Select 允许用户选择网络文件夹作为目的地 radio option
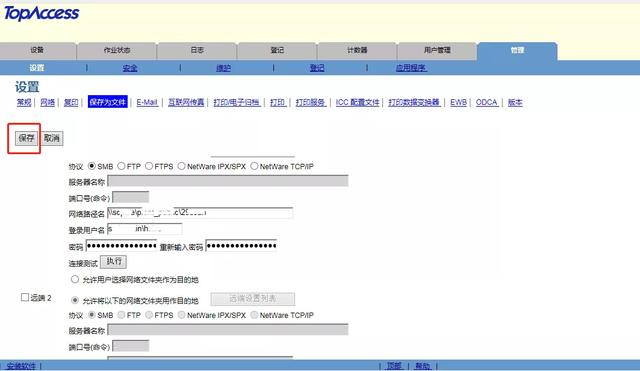Image resolution: width=640 pixels, height=371 pixels. pyautogui.click(x=75, y=279)
